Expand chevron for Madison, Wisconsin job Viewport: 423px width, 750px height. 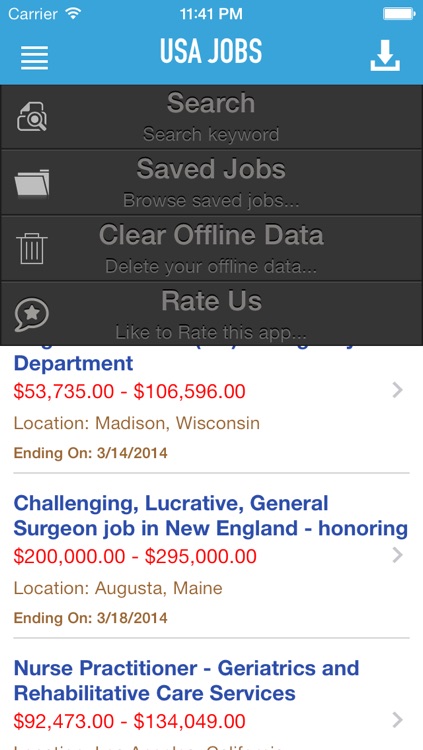click(x=398, y=391)
